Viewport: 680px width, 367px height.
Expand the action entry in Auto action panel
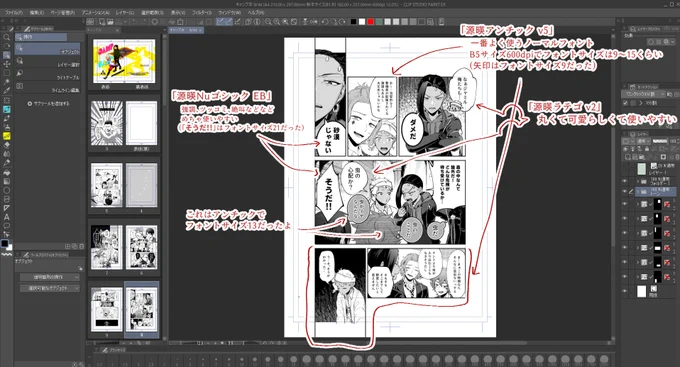641,103
